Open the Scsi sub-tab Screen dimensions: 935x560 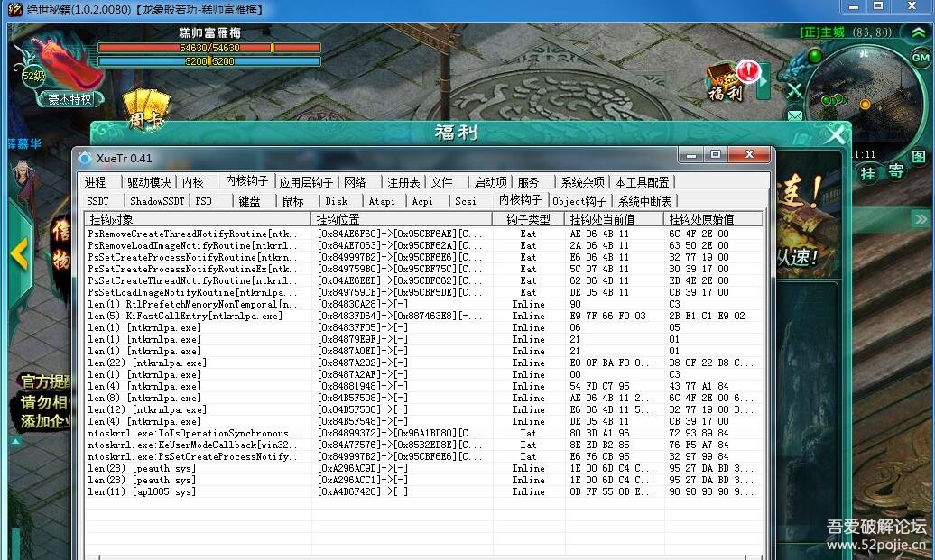[466, 201]
